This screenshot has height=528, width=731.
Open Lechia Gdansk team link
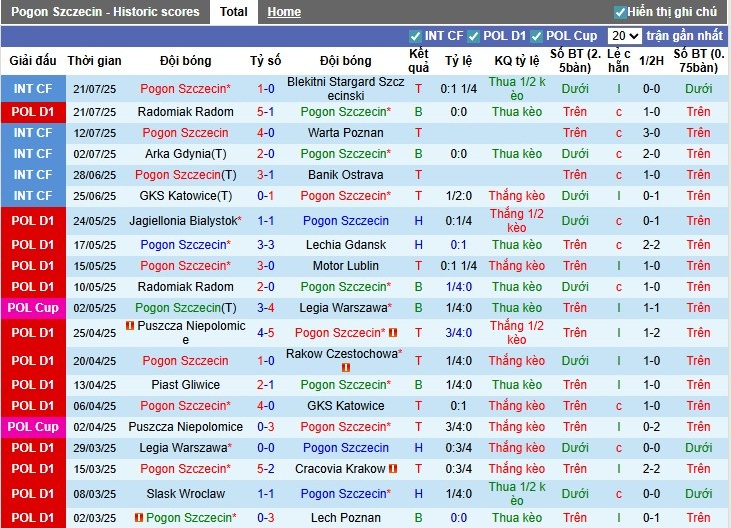click(x=346, y=245)
